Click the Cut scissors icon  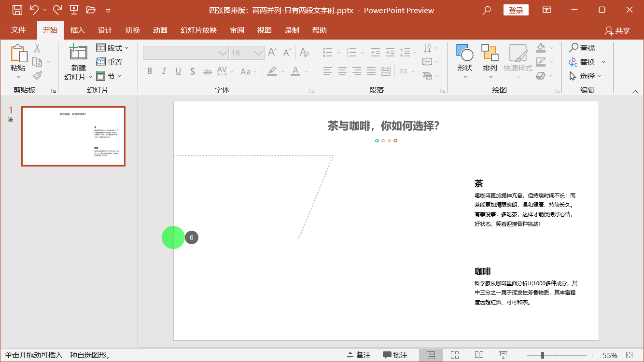point(37,48)
